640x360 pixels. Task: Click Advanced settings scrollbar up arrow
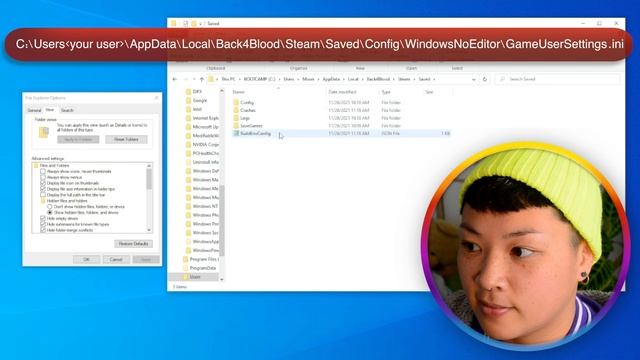149,166
